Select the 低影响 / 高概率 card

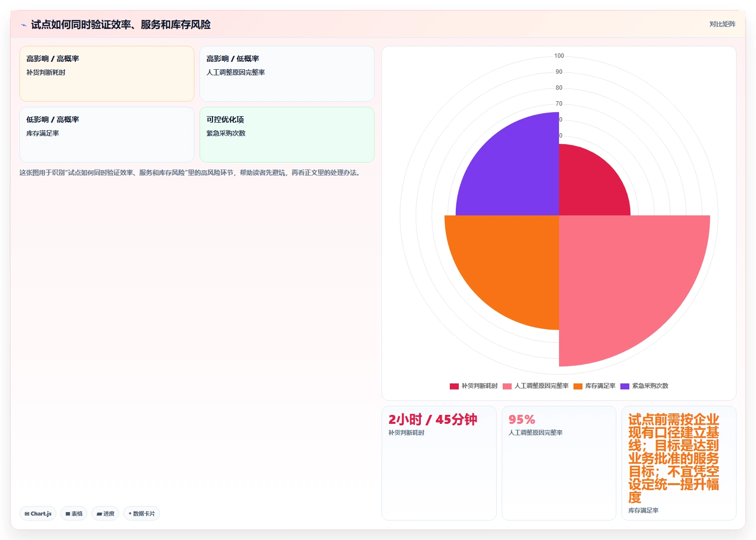tap(107, 135)
